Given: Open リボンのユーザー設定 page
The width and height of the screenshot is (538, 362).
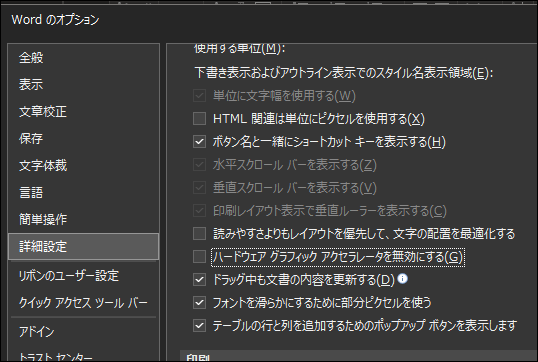Looking at the screenshot, I should [x=83, y=276].
